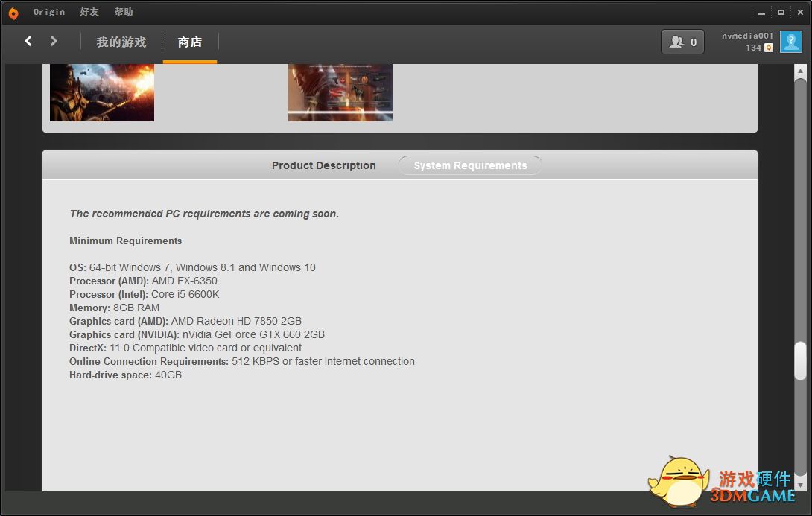Image resolution: width=812 pixels, height=516 pixels.
Task: Select the System Requirements tab
Action: [470, 165]
